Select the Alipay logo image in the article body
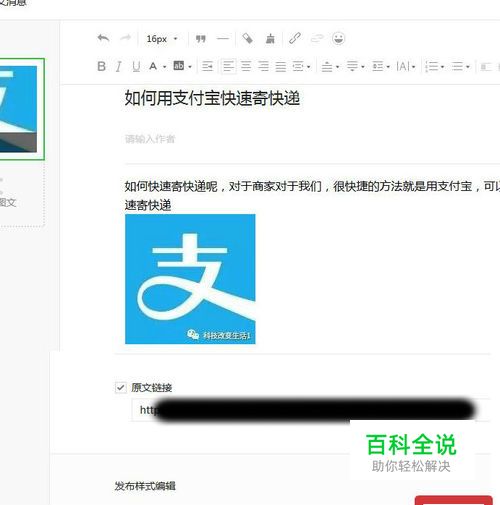This screenshot has width=500, height=505. (x=190, y=279)
